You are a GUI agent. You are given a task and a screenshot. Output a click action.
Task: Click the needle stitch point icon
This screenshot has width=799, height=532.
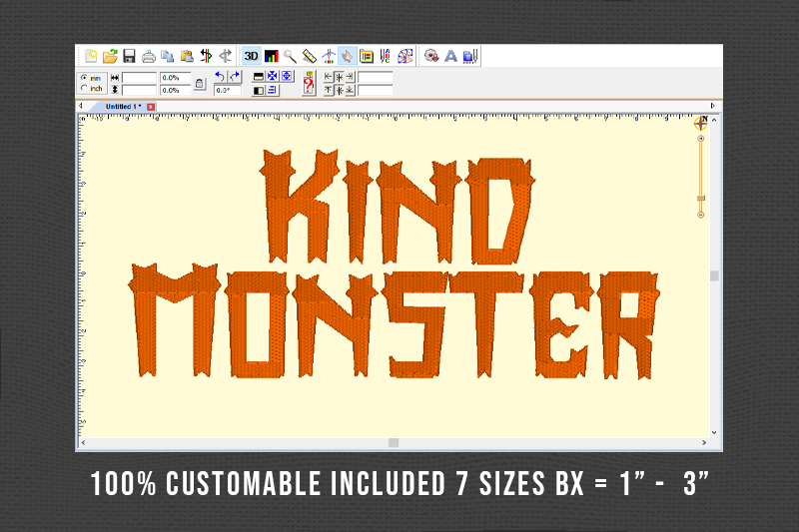click(x=329, y=56)
